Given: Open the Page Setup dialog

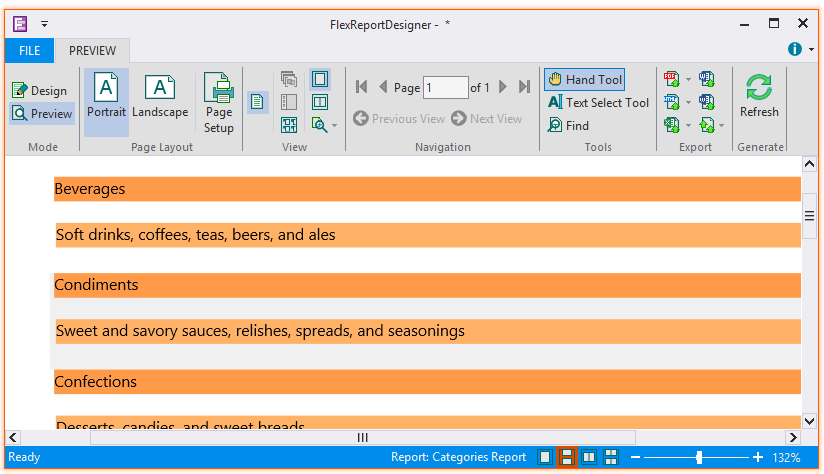Looking at the screenshot, I should tap(218, 103).
